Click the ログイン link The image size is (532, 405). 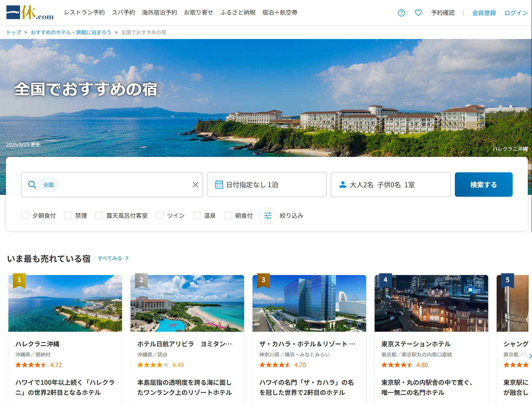(516, 13)
